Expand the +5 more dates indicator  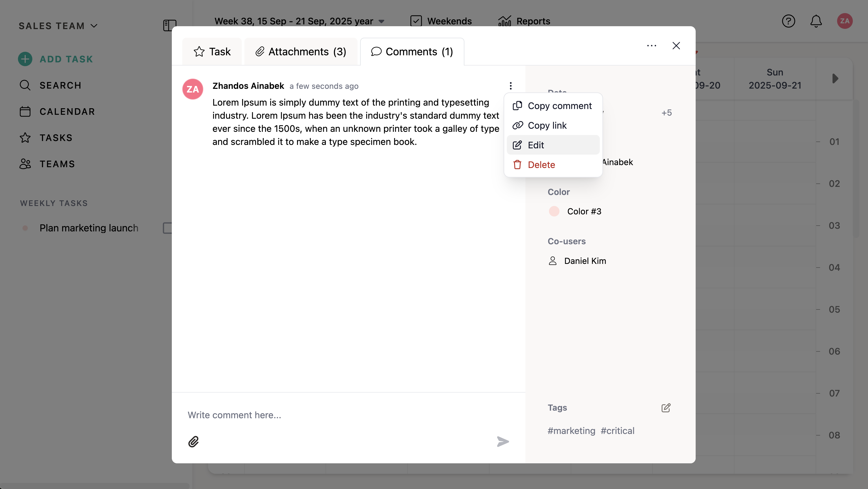(666, 113)
